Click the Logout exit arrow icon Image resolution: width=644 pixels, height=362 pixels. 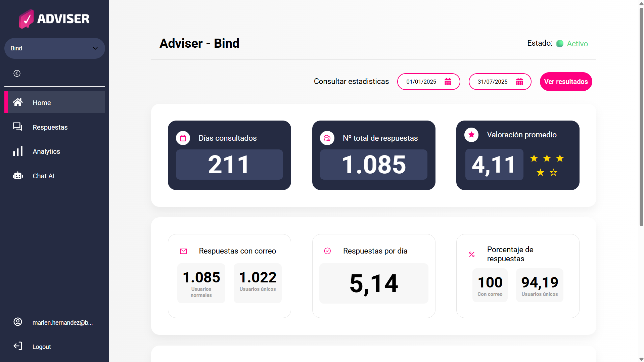click(18, 346)
